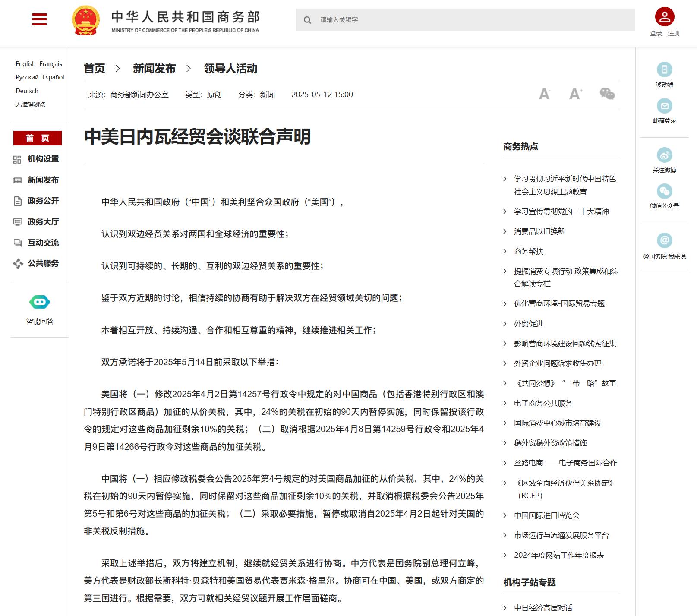This screenshot has width=697, height=616.
Task: Open the 微信公众号 icon
Action: 665,191
